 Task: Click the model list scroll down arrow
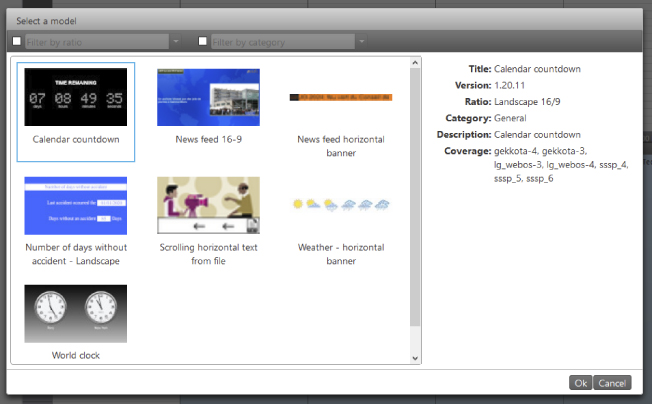(416, 358)
